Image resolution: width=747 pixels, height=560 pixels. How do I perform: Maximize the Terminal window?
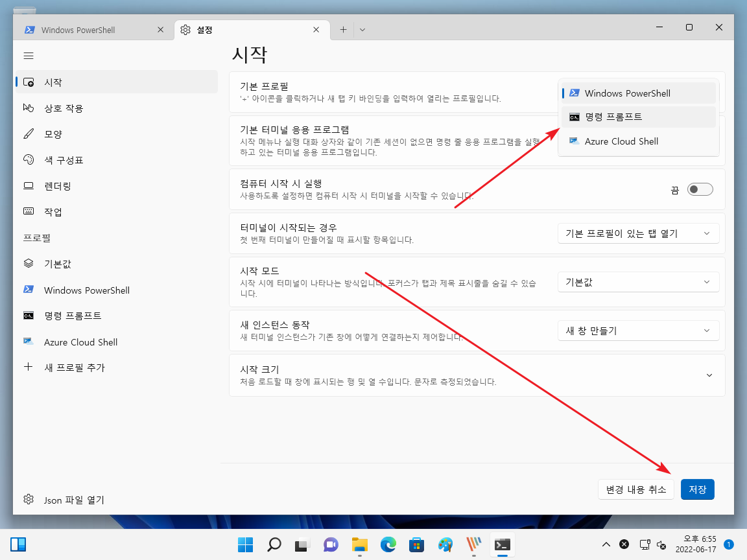tap(689, 28)
